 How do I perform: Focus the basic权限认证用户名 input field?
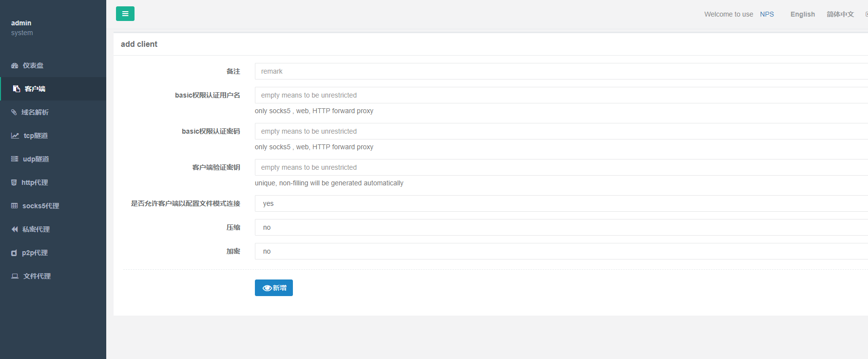561,95
